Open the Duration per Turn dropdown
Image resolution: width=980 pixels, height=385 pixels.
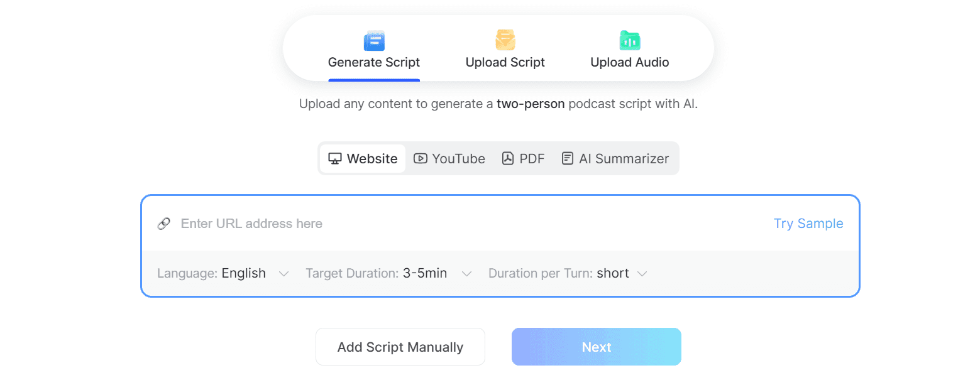[x=612, y=273]
